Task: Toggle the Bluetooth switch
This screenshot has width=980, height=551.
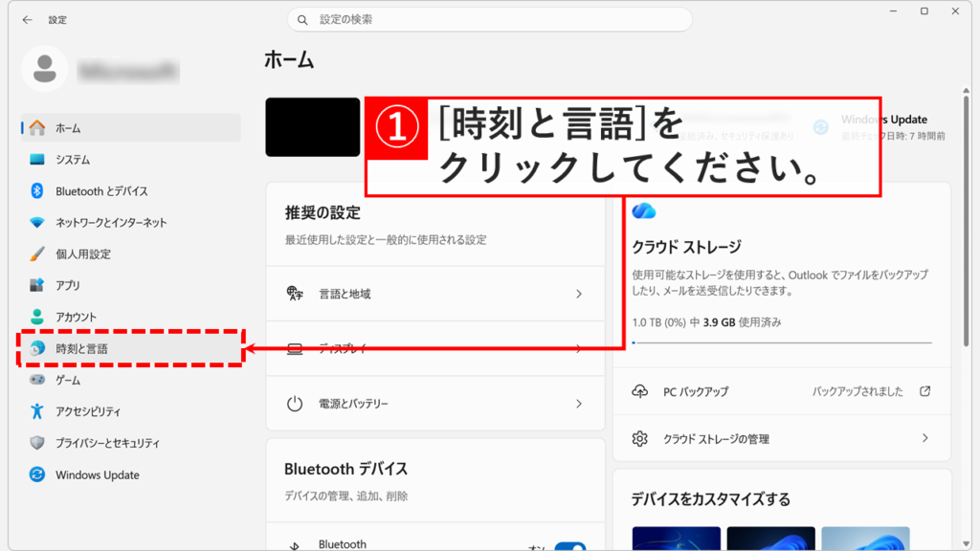Action: pyautogui.click(x=570, y=546)
